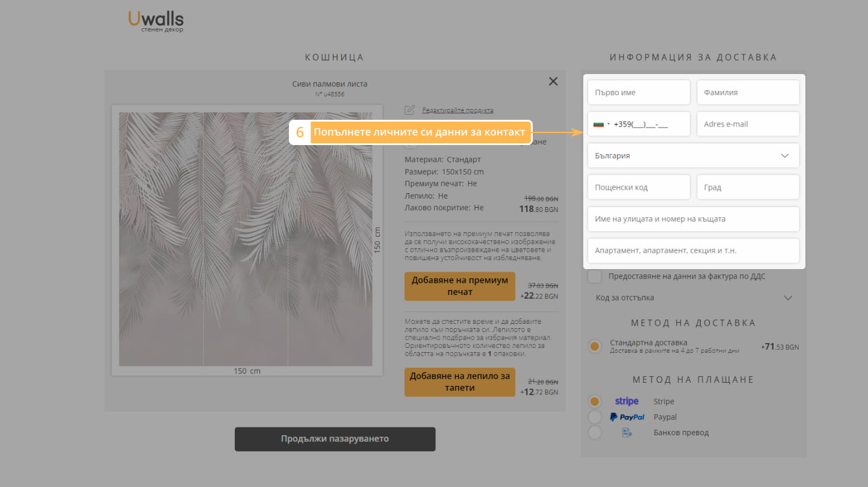Open the Bulgarian flag country code selector
868x487 pixels.
coord(601,125)
